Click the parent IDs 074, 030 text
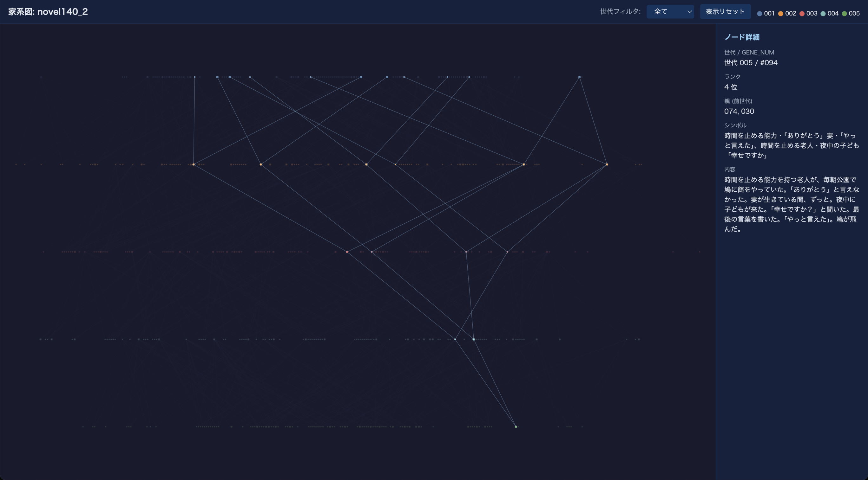 [x=739, y=112]
